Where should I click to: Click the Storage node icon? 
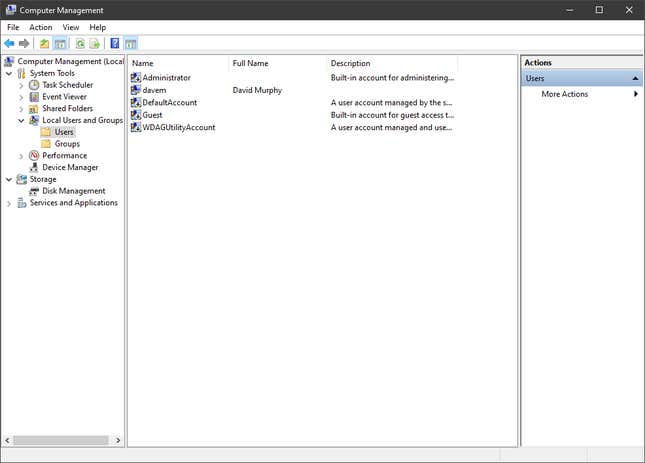pyautogui.click(x=21, y=179)
